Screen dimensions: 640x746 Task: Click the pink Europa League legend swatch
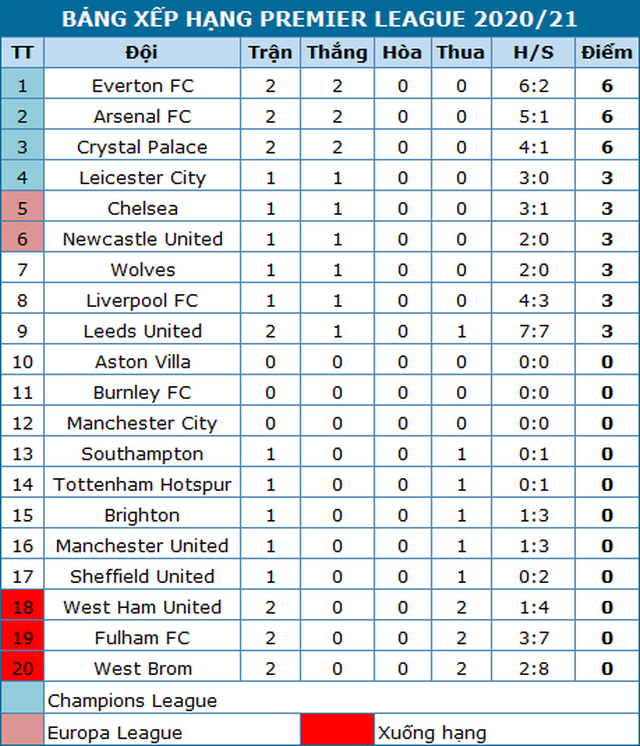tap(23, 731)
